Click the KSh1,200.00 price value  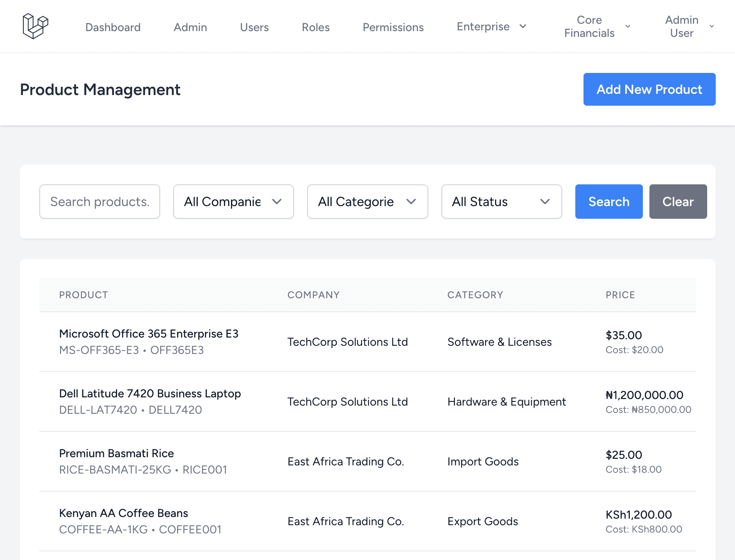[639, 515]
